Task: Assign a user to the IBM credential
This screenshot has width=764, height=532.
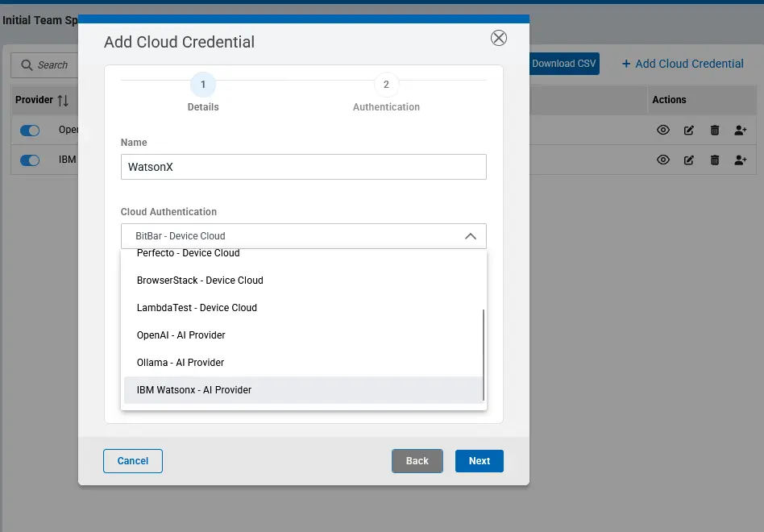Action: (740, 160)
